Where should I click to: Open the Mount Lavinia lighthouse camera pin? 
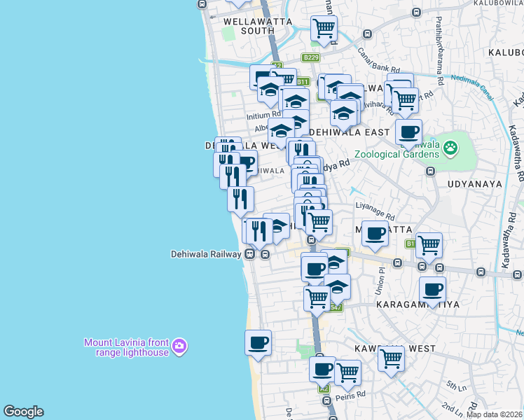coord(179,348)
